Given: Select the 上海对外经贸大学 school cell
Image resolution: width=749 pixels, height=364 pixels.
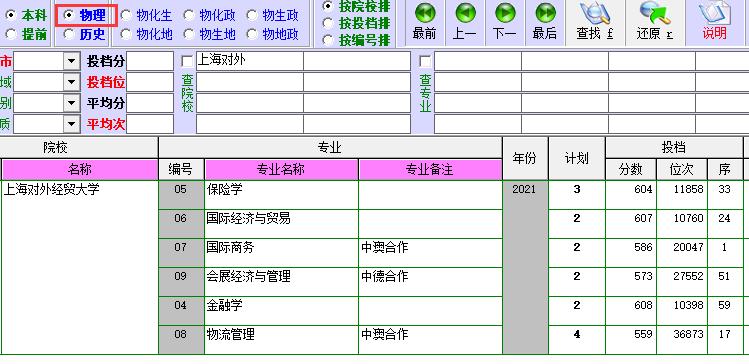Looking at the screenshot, I should tap(80, 267).
